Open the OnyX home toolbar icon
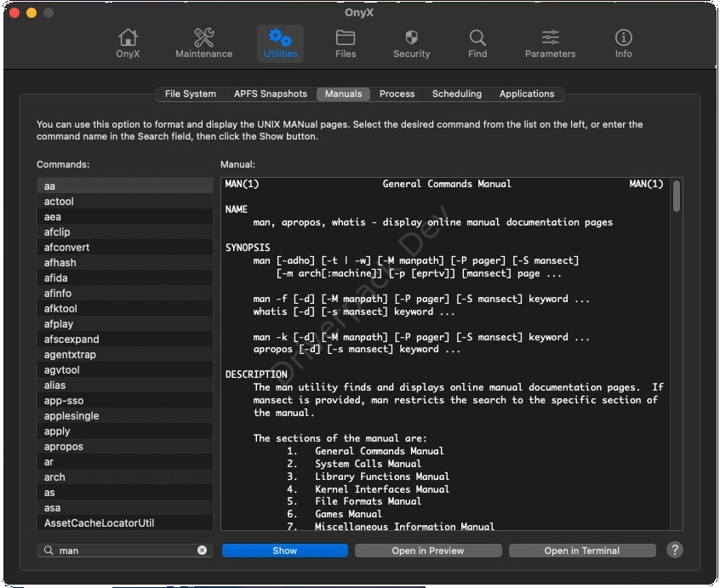 [128, 43]
